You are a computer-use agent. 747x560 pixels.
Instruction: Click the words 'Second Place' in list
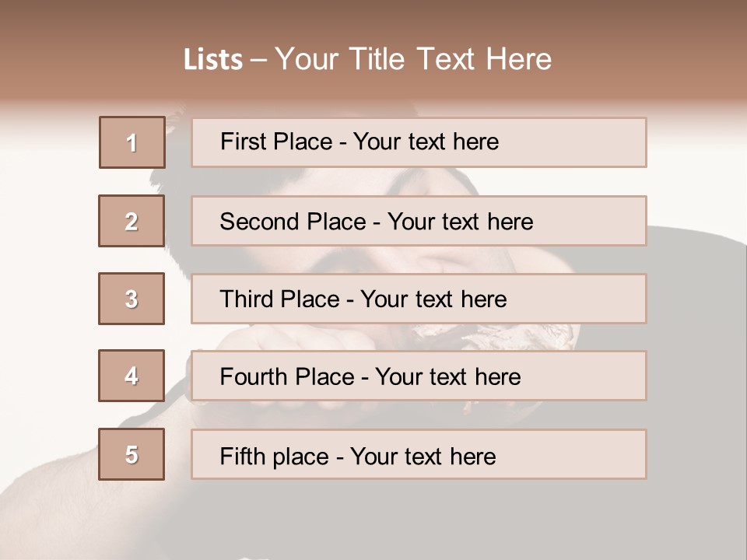click(x=293, y=222)
